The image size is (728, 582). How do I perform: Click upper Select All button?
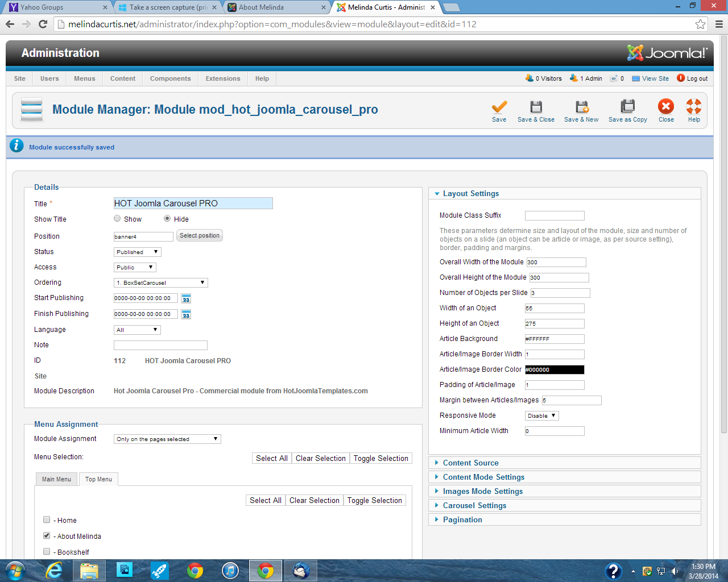click(272, 458)
